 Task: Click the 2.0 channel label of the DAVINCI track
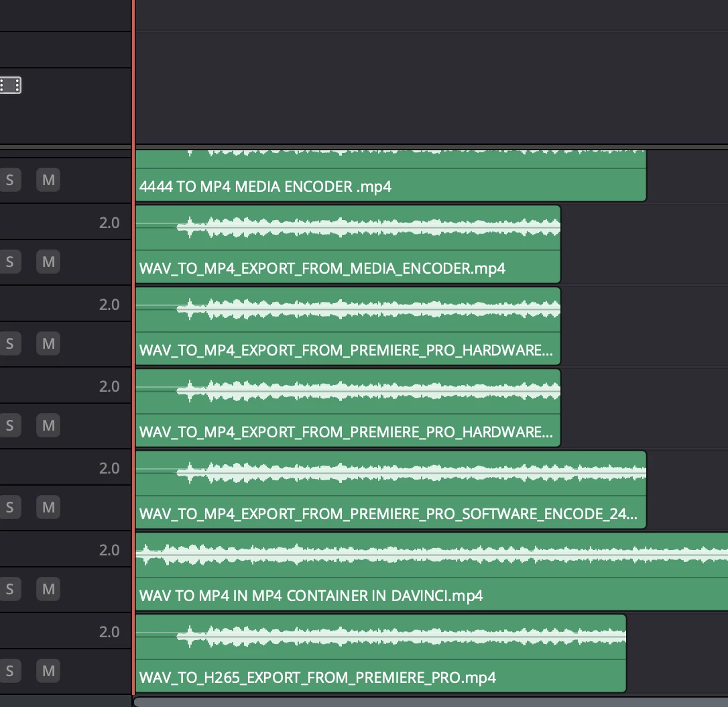(109, 550)
